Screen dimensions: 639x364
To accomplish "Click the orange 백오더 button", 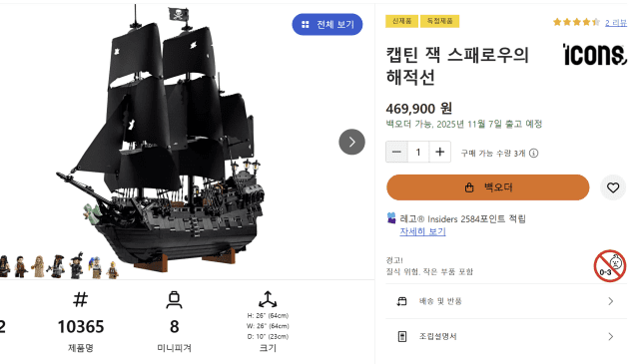I will 488,187.
